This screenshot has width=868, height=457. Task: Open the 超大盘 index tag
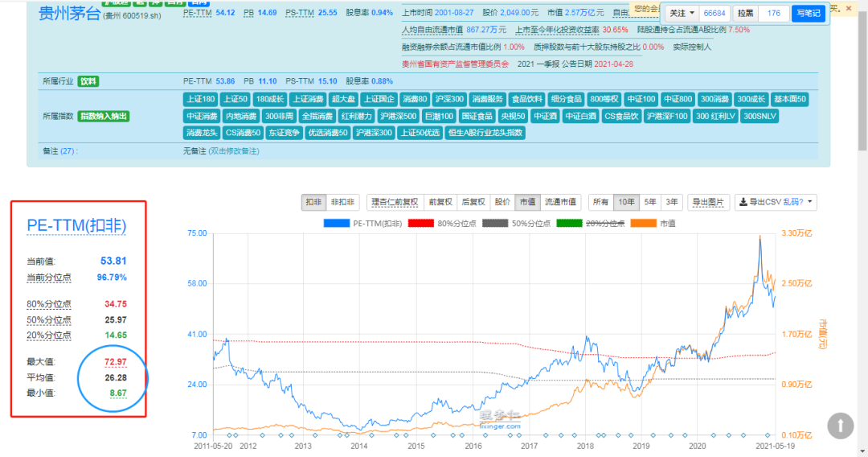[x=343, y=99]
